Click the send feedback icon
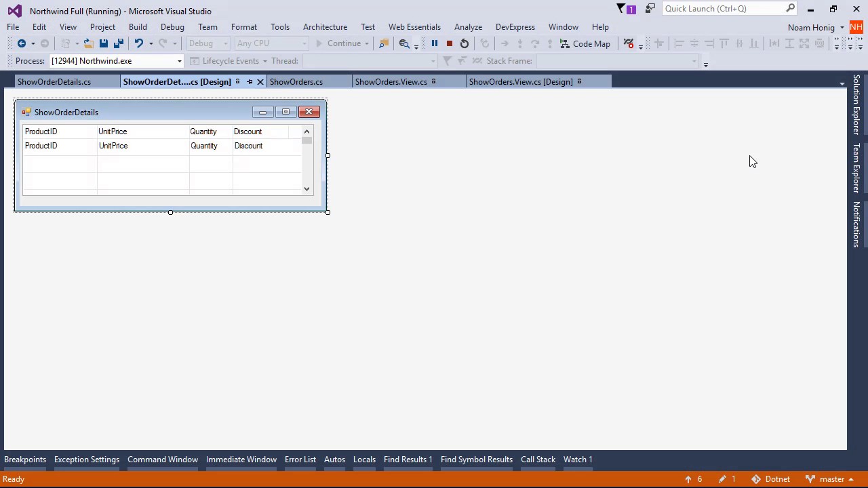Viewport: 868px width, 488px height. click(650, 9)
